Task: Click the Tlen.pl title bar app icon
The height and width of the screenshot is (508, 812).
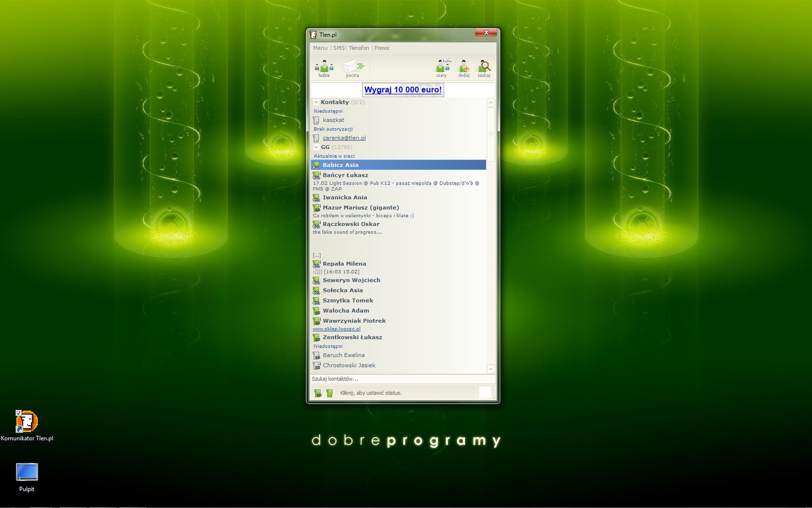Action: coord(313,34)
